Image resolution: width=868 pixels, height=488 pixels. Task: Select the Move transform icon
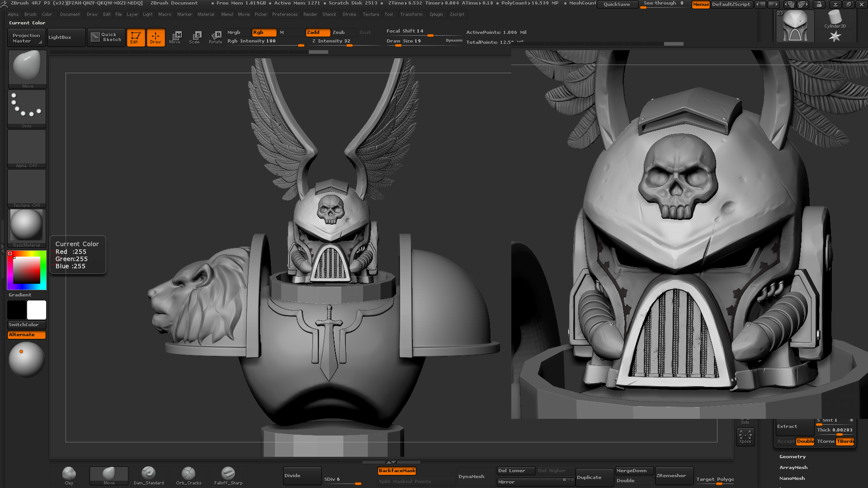[x=175, y=38]
